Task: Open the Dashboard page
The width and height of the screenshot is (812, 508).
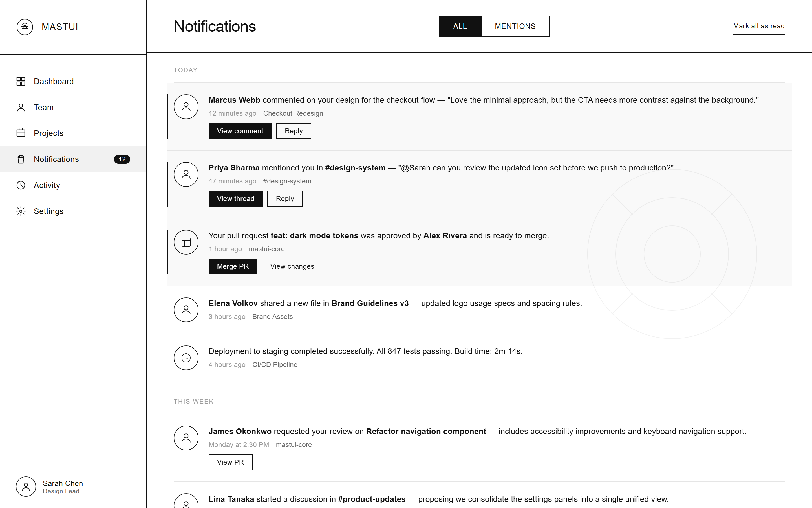Action: pyautogui.click(x=73, y=81)
